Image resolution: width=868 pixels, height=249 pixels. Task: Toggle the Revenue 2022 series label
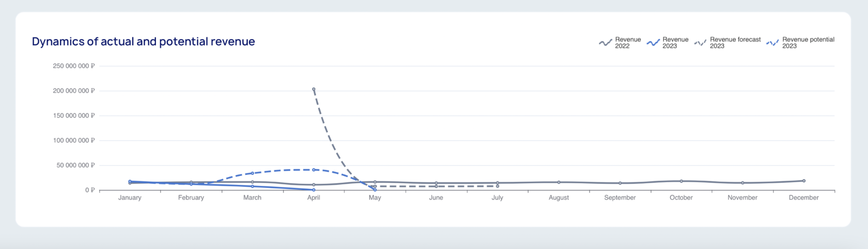(628, 42)
